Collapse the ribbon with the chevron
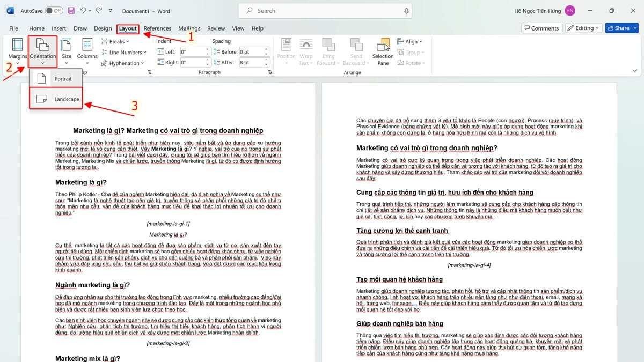This screenshot has height=362, width=644. click(x=635, y=70)
